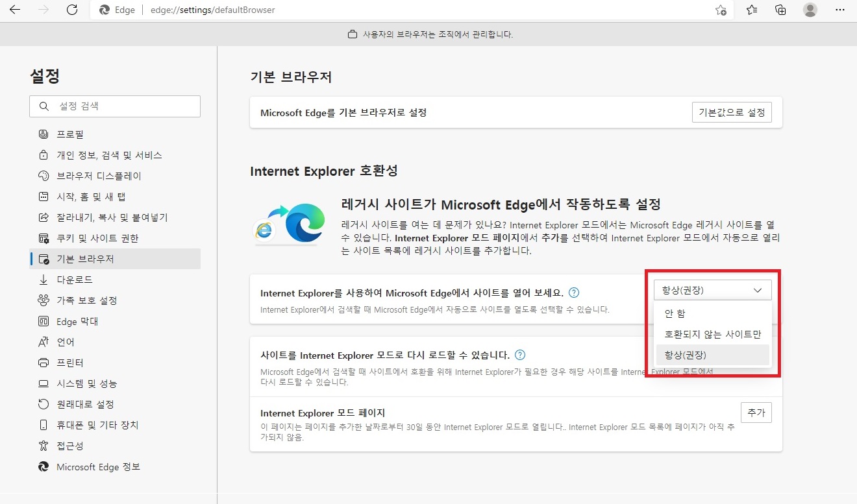Viewport: 857px width, 504px height.
Task: Click the user profile avatar icon
Action: [810, 10]
